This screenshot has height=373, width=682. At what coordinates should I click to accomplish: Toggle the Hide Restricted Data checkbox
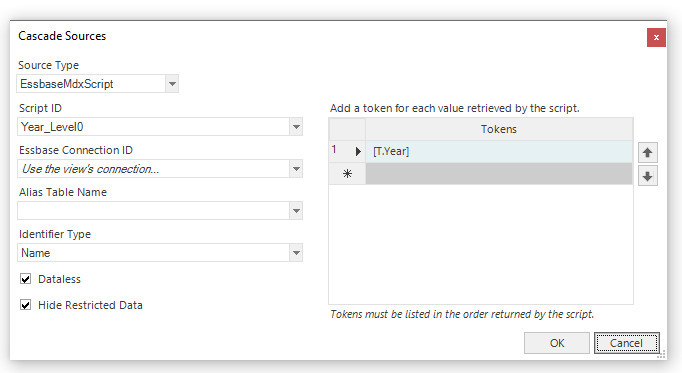click(x=26, y=305)
